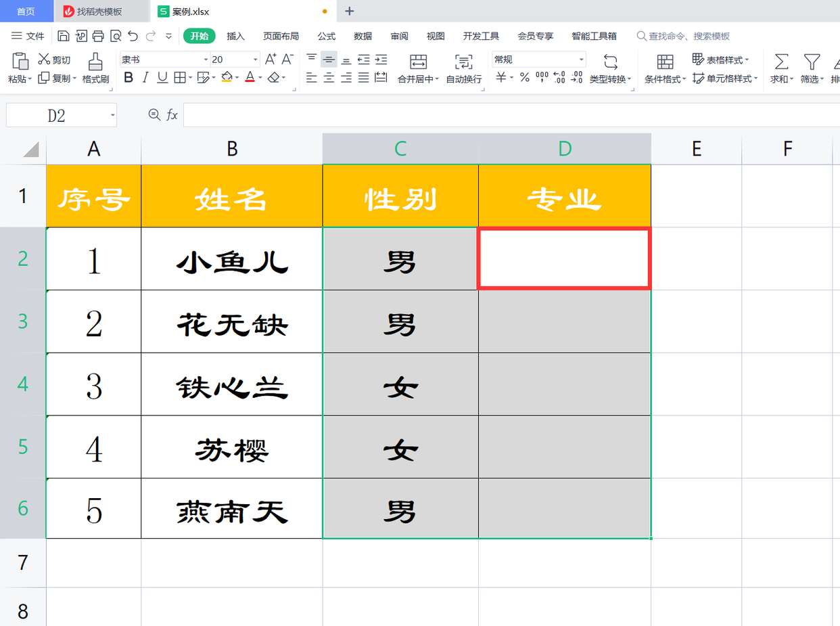Screen dimensions: 840x626
Task: Open the 开发工具 ribbon tab
Action: (x=481, y=36)
